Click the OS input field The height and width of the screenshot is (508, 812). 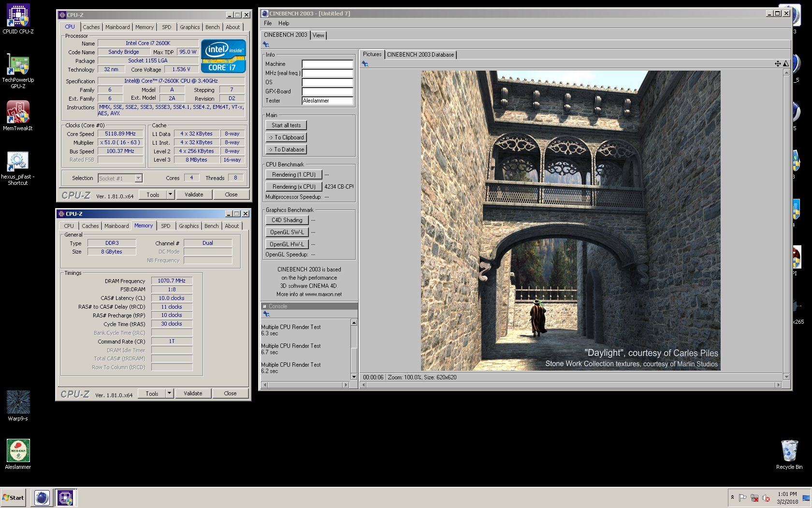pyautogui.click(x=328, y=82)
